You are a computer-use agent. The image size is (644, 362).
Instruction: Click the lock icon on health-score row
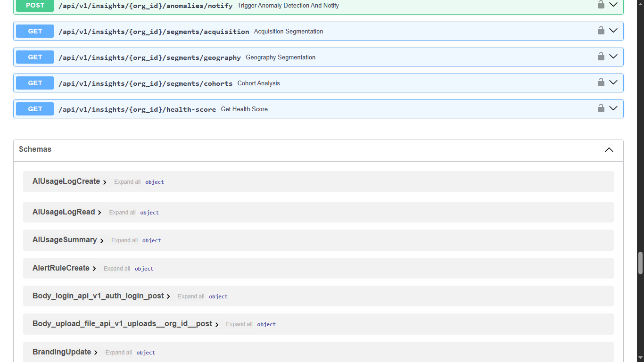(x=601, y=108)
